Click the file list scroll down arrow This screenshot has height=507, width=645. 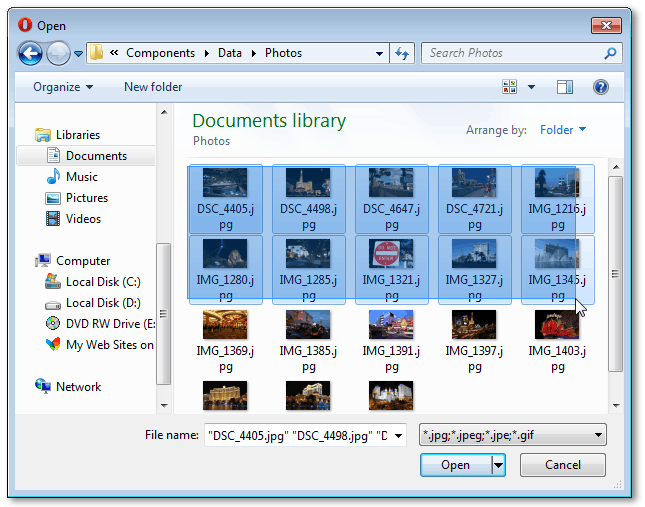click(x=616, y=405)
